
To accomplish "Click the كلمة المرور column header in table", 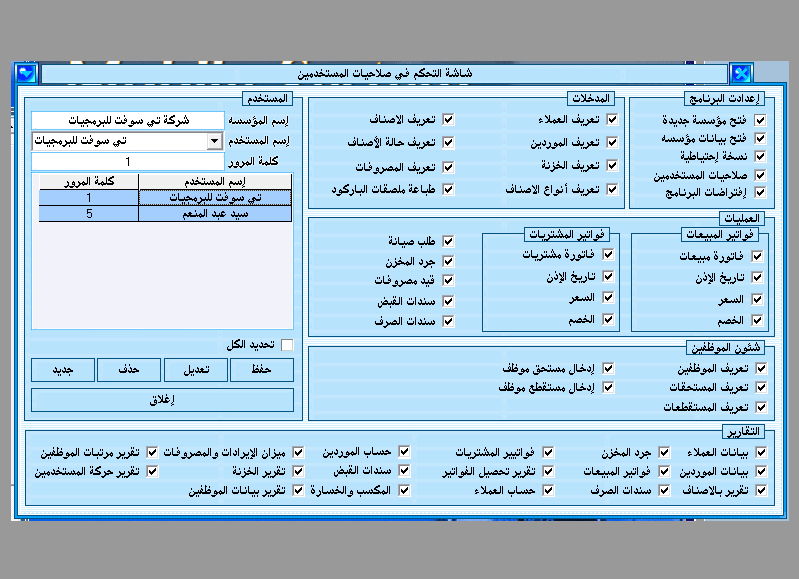I will click(x=89, y=181).
